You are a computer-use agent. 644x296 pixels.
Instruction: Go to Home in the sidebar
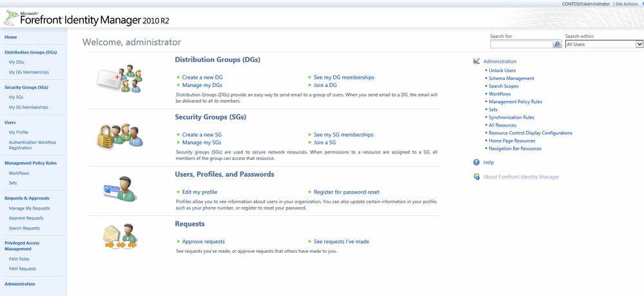point(11,37)
